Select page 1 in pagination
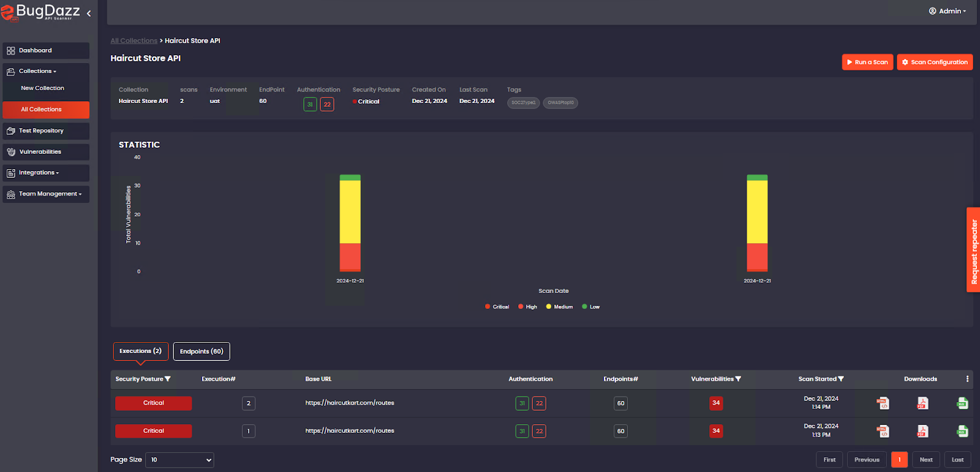This screenshot has height=472, width=980. pyautogui.click(x=899, y=460)
